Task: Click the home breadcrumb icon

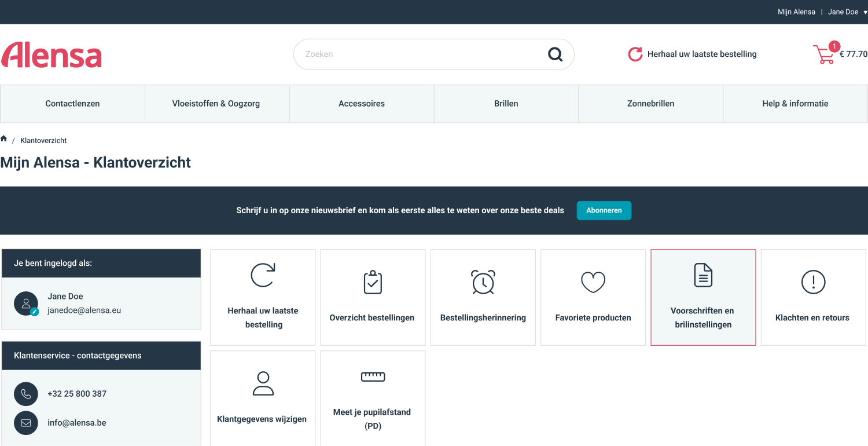Action: pyautogui.click(x=3, y=139)
